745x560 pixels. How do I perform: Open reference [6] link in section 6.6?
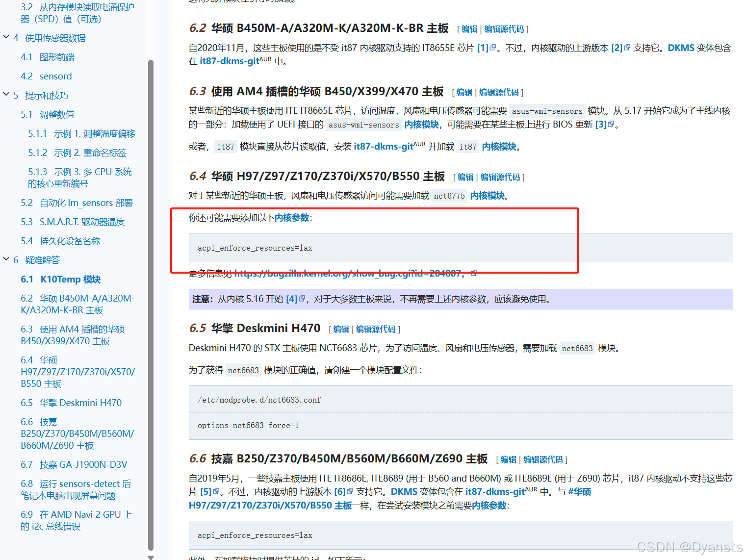(x=343, y=492)
